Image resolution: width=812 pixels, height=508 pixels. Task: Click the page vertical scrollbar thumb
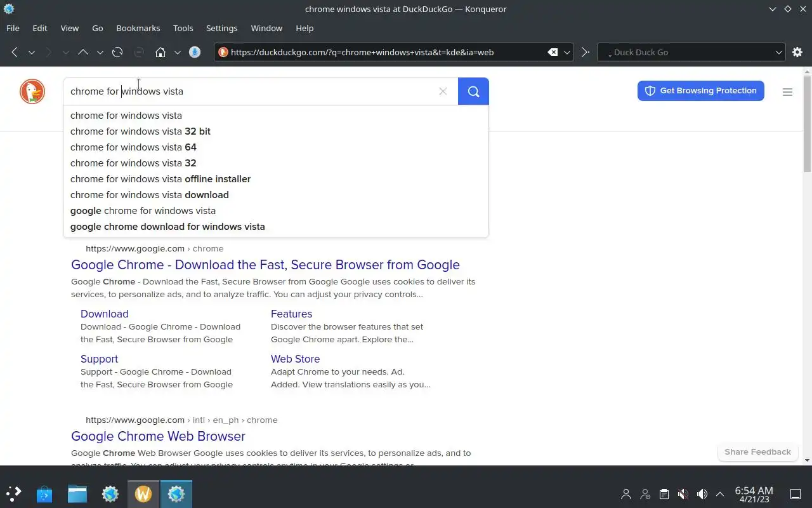point(807,124)
